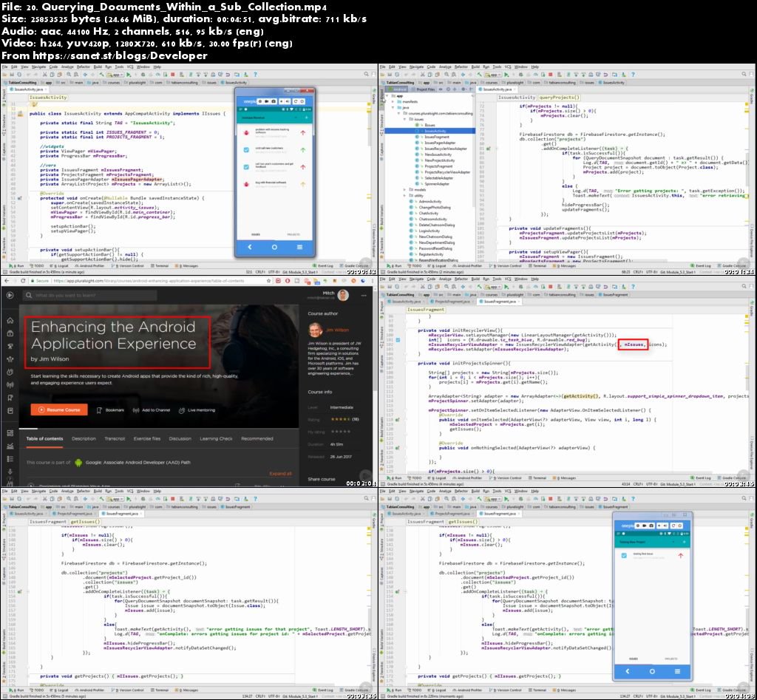Click red priority arrow on income tracking issue
This screenshot has height=700, width=757.
click(302, 132)
